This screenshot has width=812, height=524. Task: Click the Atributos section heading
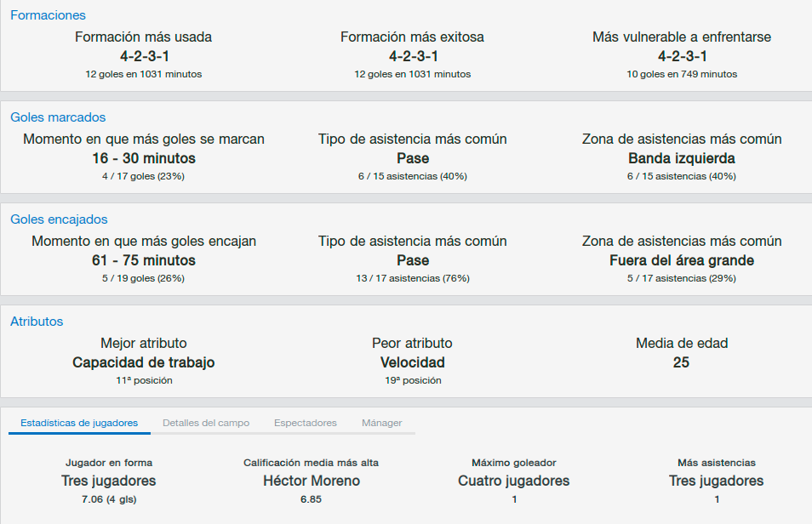37,321
